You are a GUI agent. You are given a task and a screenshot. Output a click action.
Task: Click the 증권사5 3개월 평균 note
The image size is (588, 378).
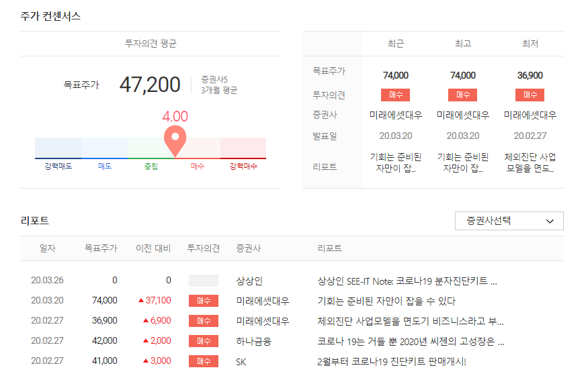219,85
